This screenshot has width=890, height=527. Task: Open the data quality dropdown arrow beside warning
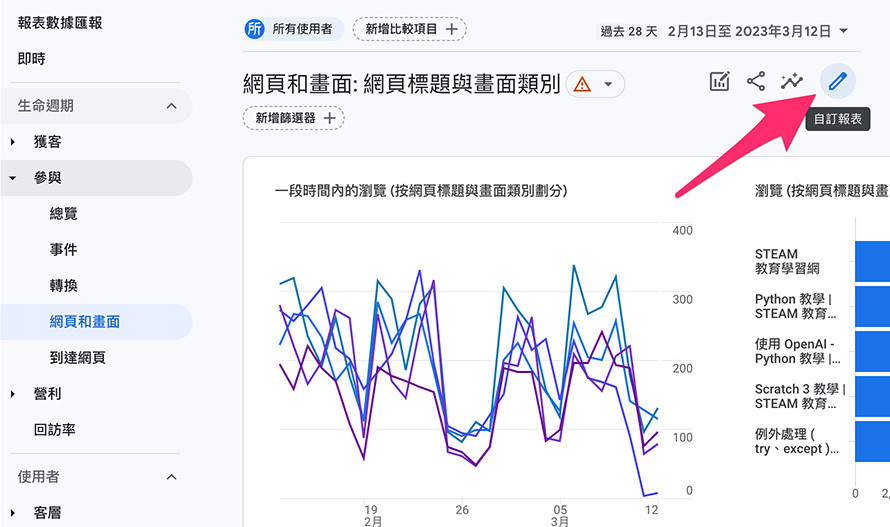608,85
